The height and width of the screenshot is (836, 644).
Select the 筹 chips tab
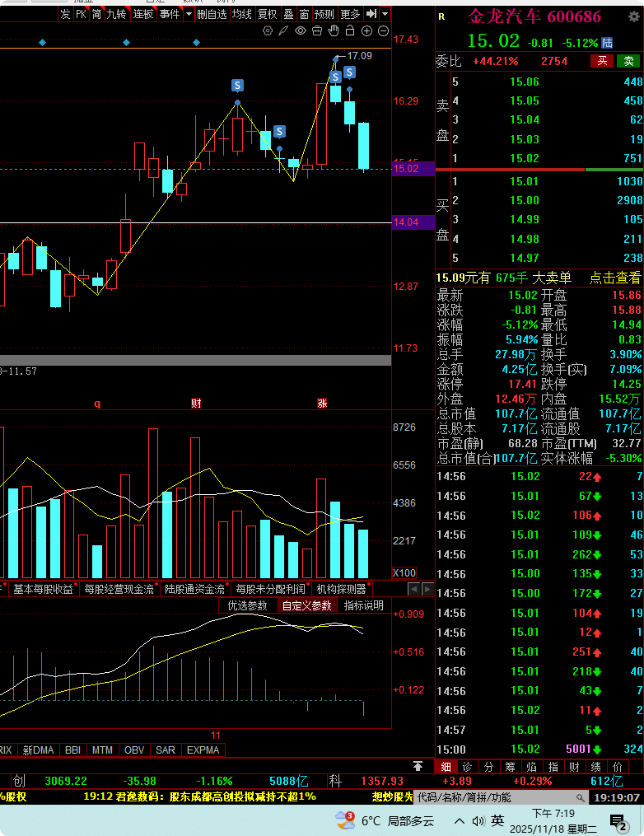(511, 767)
